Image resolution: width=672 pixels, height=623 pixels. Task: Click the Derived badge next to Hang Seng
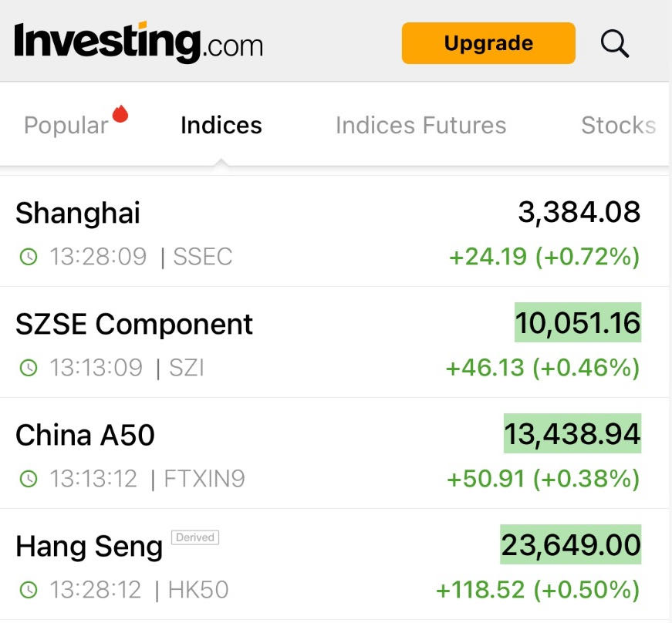coord(195,537)
